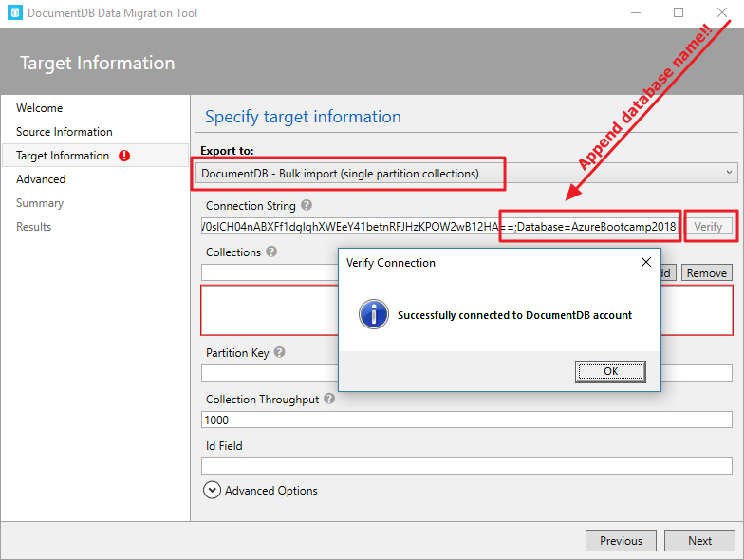The image size is (744, 560).
Task: Click the help icon next to Collection Throughput
Action: (329, 399)
